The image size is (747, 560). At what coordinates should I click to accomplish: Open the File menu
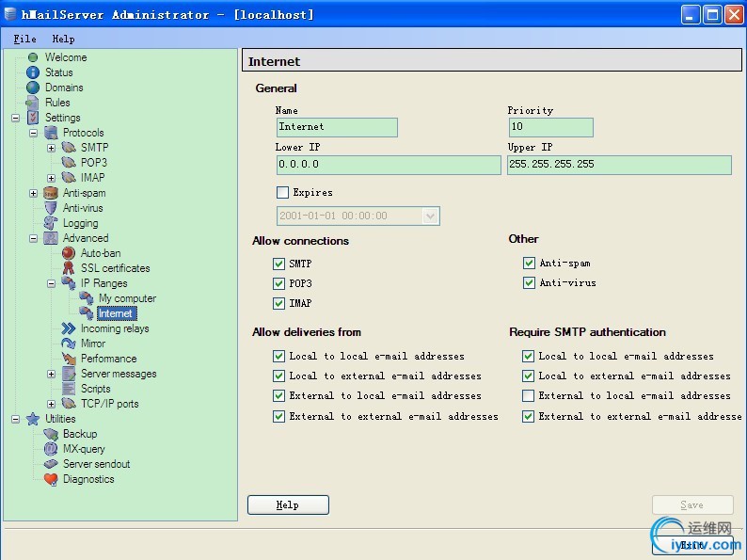pos(24,40)
